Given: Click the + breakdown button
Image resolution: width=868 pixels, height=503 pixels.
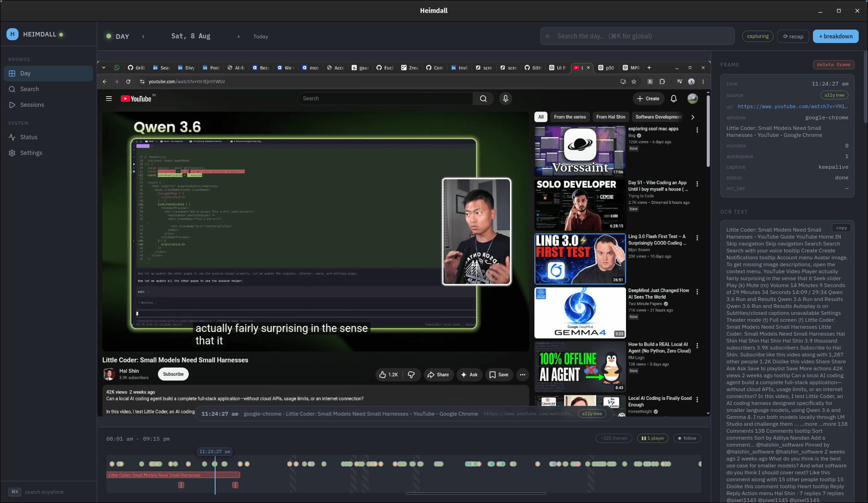Looking at the screenshot, I should (836, 37).
